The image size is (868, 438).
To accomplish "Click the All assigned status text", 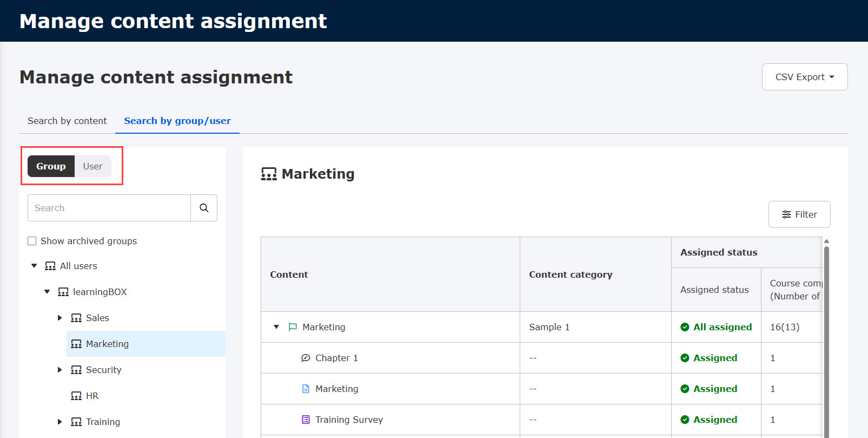I will click(x=723, y=327).
